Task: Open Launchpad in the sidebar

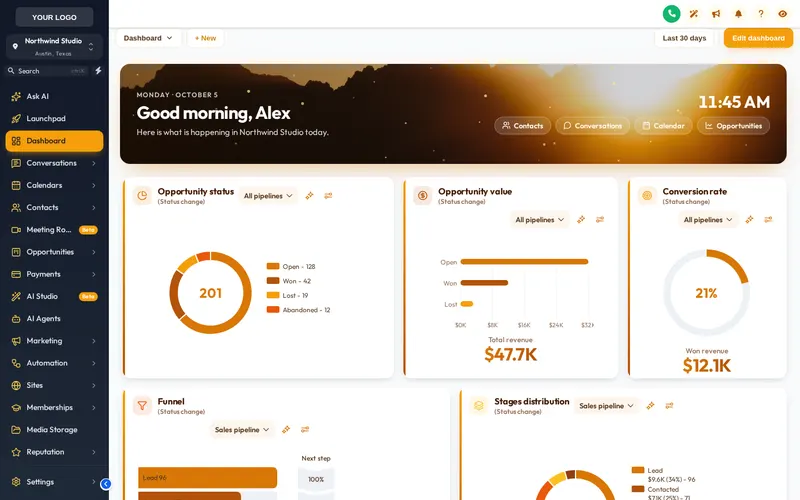Action: 54,118
